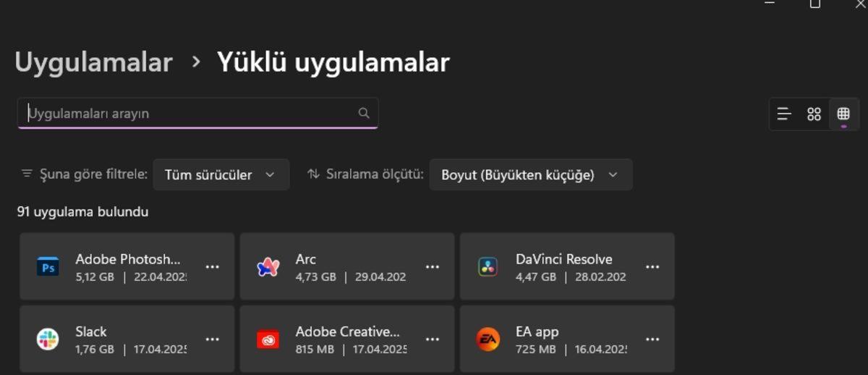The image size is (868, 375).
Task: Go back to Uygulamalar breadcrumb
Action: [x=93, y=62]
